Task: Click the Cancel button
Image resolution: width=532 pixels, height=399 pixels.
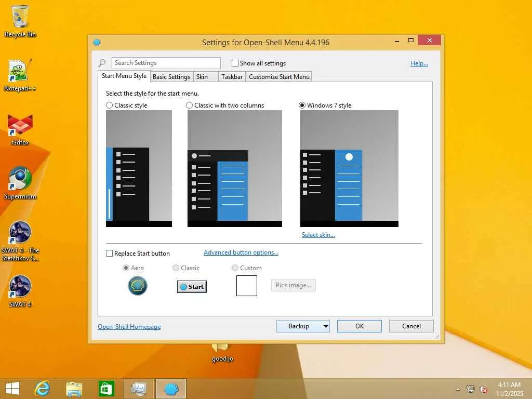Action: pos(411,326)
